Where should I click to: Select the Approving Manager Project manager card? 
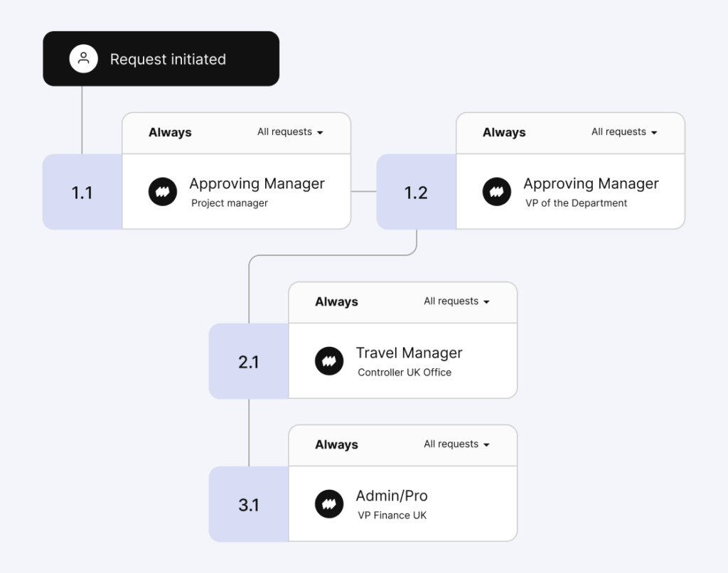coord(237,192)
